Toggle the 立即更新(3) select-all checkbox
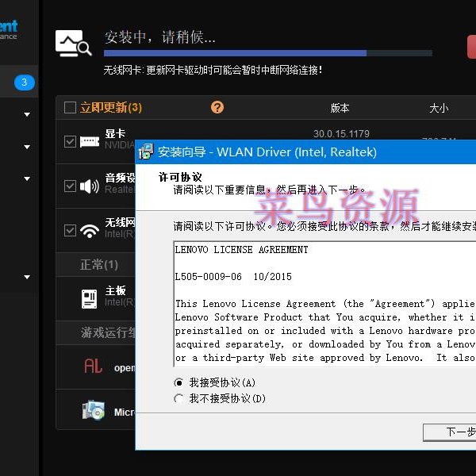Screen dimensions: 476x476 (x=70, y=107)
